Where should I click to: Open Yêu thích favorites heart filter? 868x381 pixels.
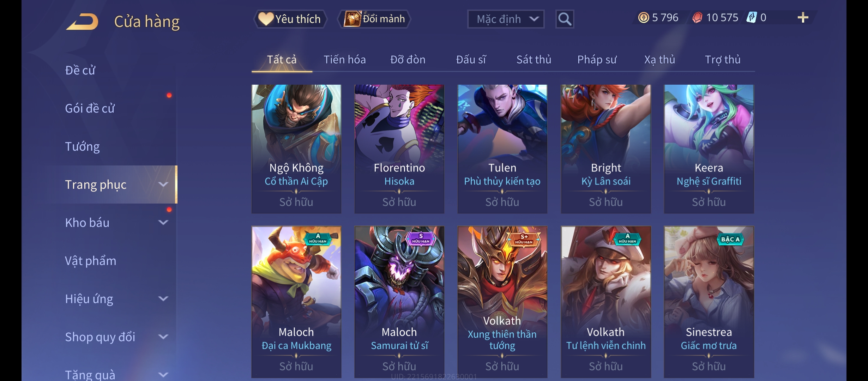290,19
